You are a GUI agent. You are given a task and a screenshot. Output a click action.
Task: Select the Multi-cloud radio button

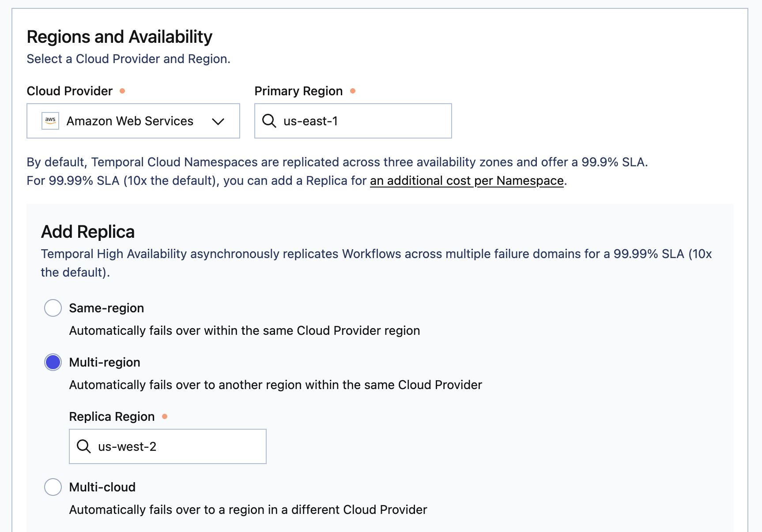tap(53, 487)
